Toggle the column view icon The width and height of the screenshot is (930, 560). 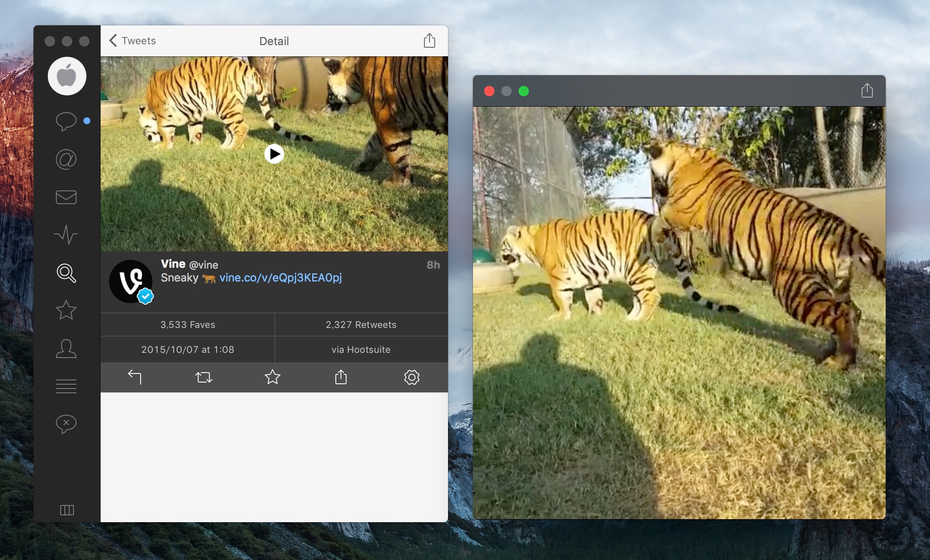point(67,510)
